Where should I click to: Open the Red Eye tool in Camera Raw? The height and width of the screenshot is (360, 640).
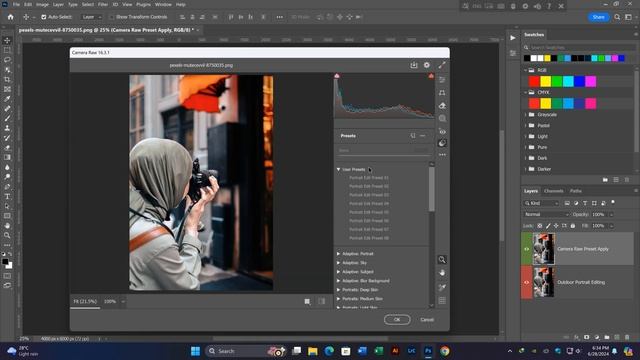tap(442, 131)
